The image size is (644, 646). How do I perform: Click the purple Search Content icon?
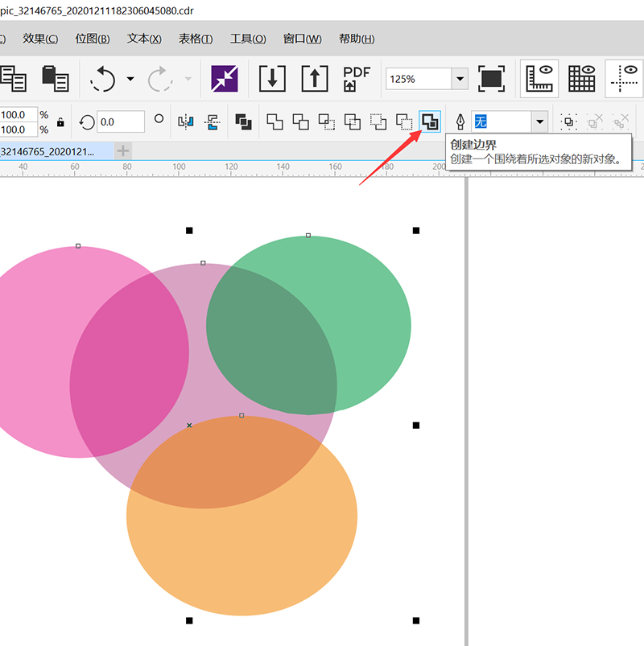[225, 79]
